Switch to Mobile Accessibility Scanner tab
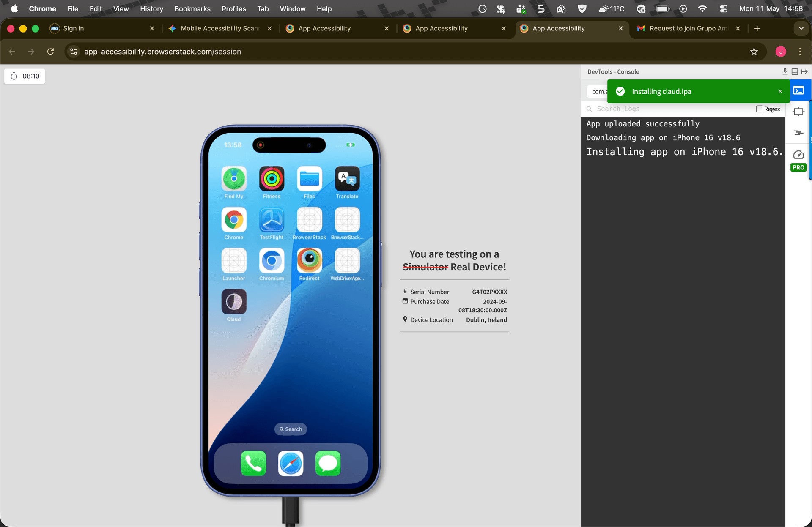812x527 pixels. tap(220, 28)
